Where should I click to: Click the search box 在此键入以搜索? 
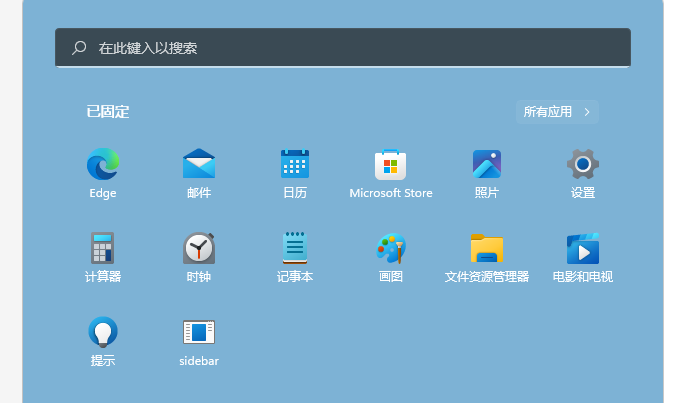[x=343, y=48]
